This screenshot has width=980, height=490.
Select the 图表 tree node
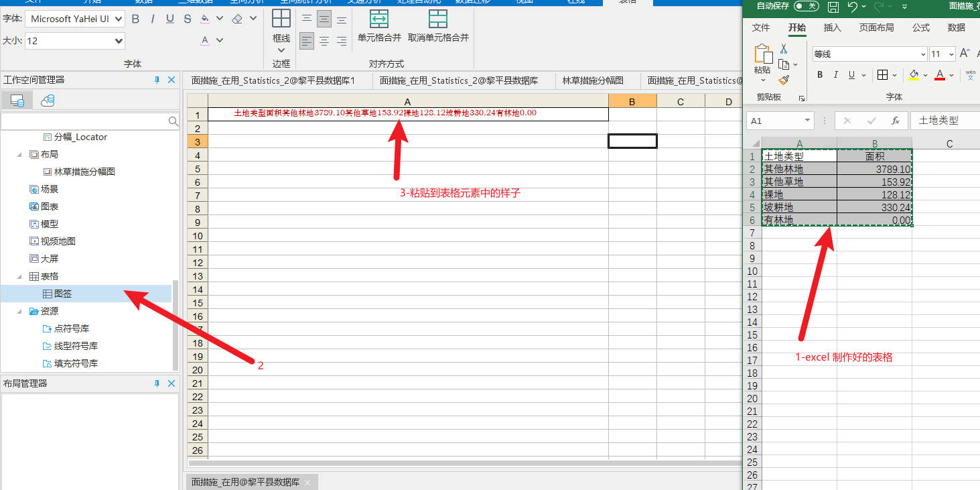49,206
